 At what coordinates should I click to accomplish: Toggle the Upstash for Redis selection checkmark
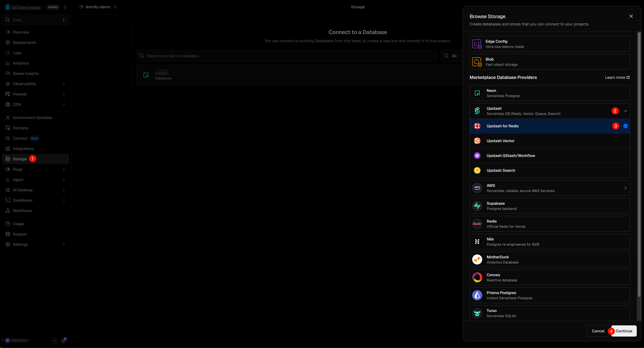[x=626, y=126]
